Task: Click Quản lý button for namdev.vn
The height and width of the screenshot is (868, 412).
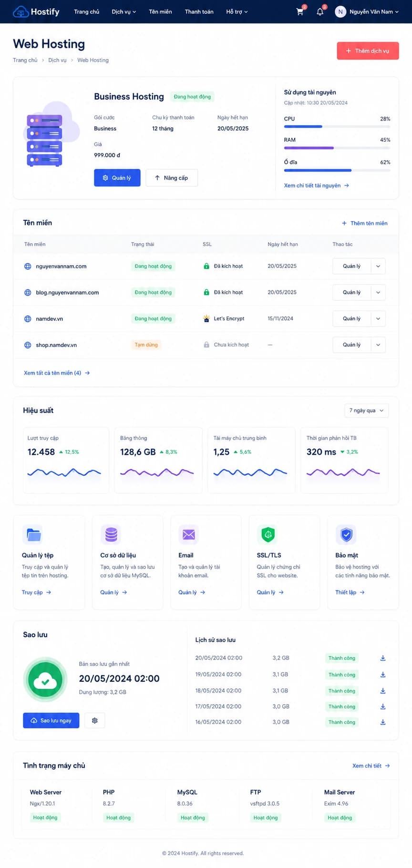Action: (x=351, y=318)
